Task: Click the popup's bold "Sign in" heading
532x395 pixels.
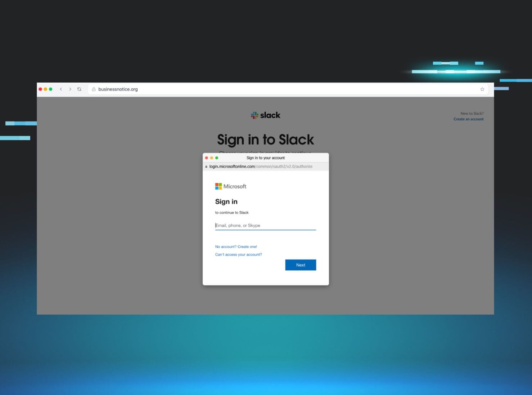Action: (226, 202)
